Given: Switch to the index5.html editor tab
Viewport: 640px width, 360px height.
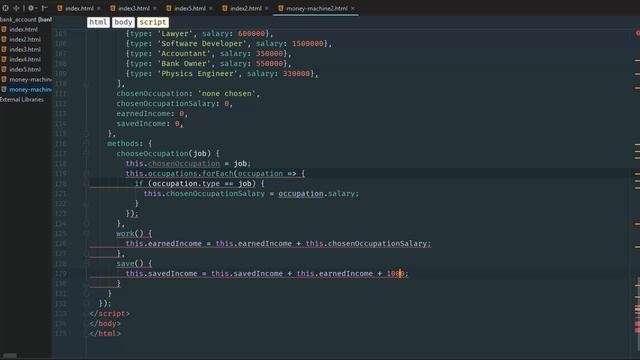Looking at the screenshot, I should 190,8.
